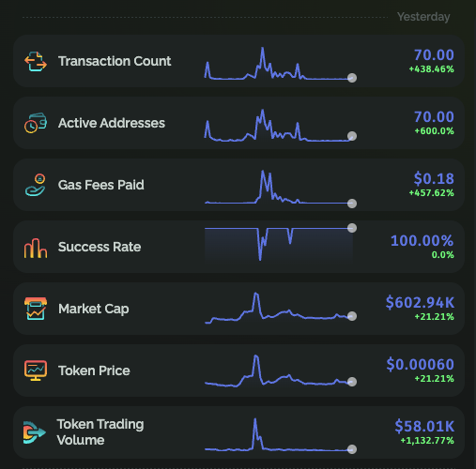Click the Token Trading Volume sparkline chart
Viewport: 476px width, 469px height.
[x=281, y=435]
